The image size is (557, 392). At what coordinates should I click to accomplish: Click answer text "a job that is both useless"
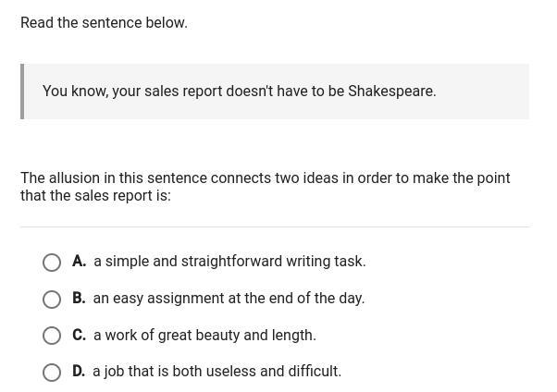217,372
